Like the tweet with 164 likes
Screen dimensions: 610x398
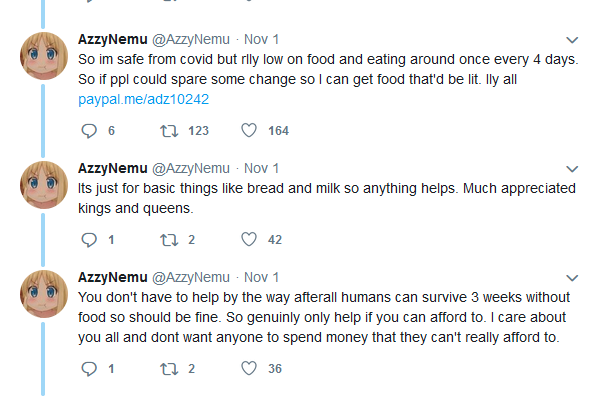click(249, 130)
